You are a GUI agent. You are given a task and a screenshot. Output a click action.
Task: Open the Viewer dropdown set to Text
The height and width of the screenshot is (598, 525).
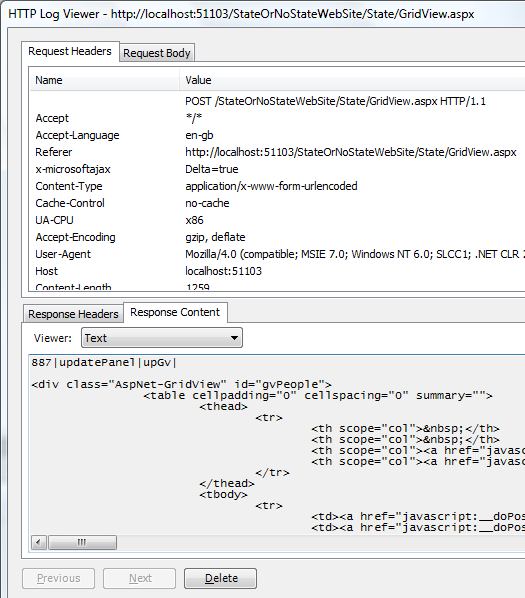coord(162,338)
